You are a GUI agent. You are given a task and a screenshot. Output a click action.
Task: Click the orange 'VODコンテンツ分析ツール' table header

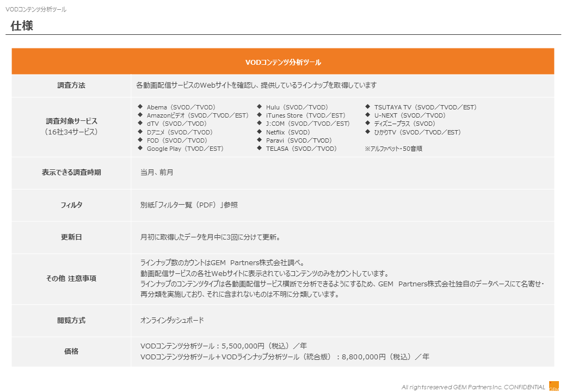click(x=283, y=62)
